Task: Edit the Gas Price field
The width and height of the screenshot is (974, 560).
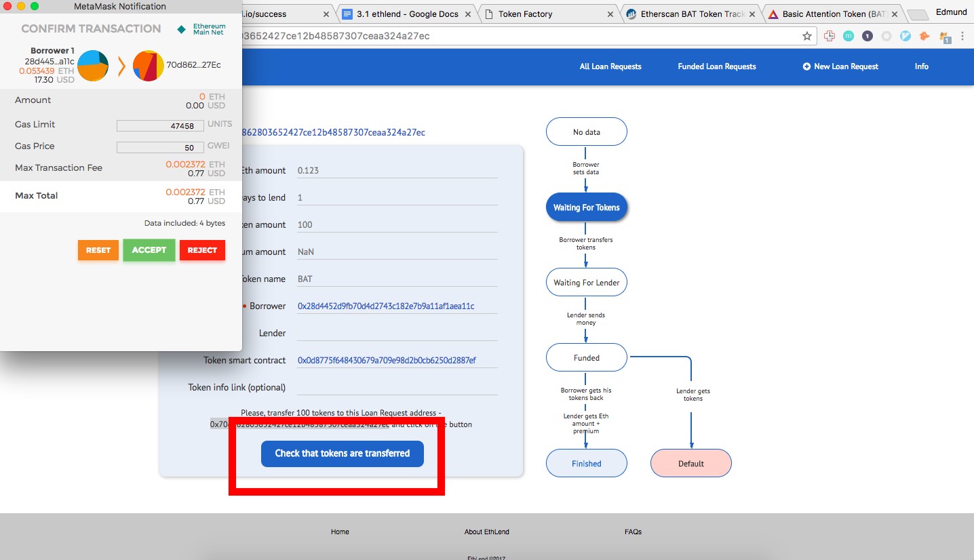Action: [x=160, y=147]
